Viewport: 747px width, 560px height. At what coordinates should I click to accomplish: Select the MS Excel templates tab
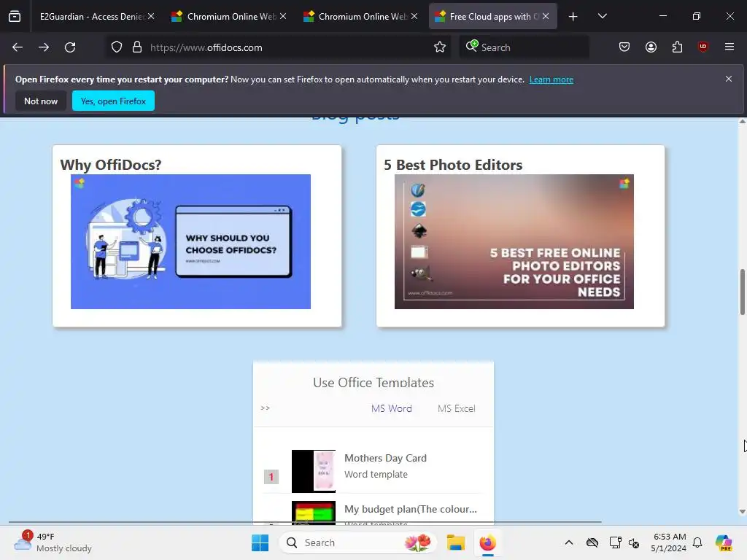pos(457,408)
